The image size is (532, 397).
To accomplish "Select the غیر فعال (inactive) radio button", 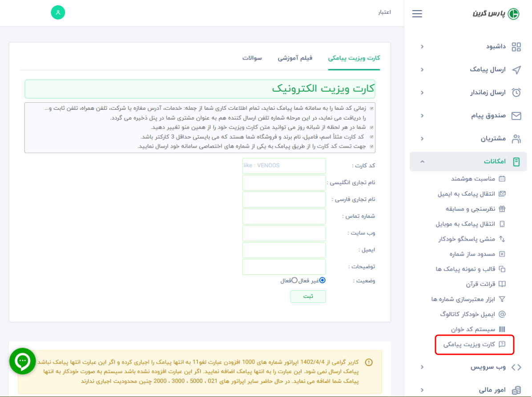I will [x=322, y=281].
